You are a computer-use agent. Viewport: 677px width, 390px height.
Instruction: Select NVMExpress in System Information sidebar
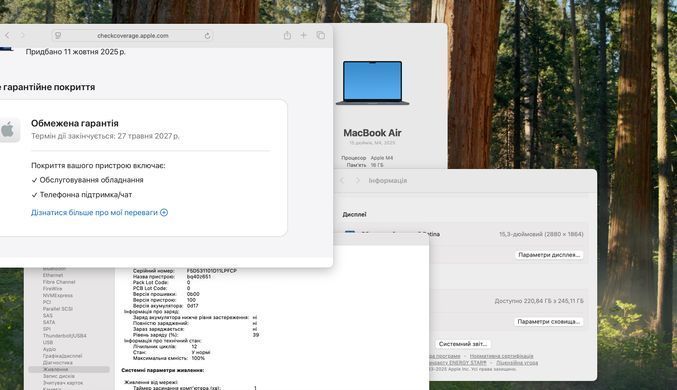click(x=57, y=295)
